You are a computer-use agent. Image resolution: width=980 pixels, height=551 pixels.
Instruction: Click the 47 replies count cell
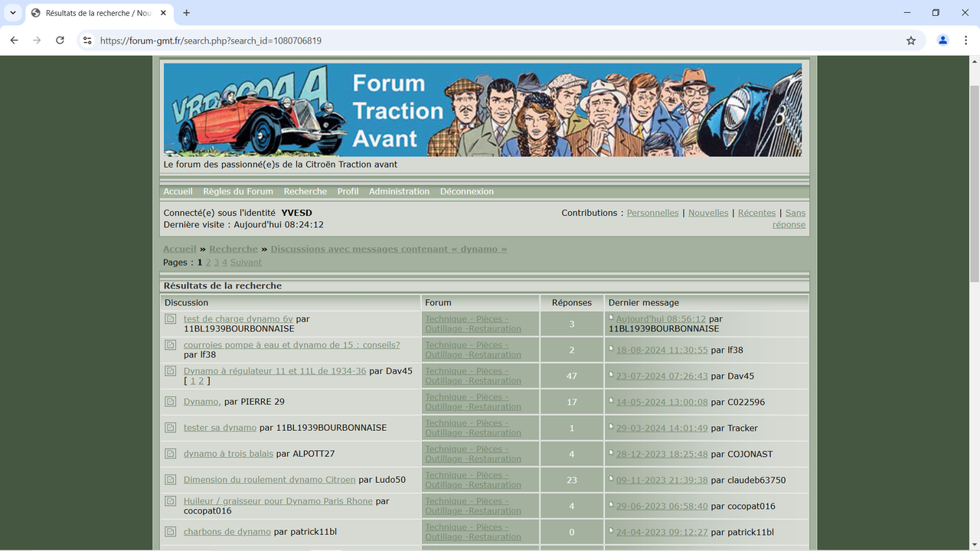572,377
